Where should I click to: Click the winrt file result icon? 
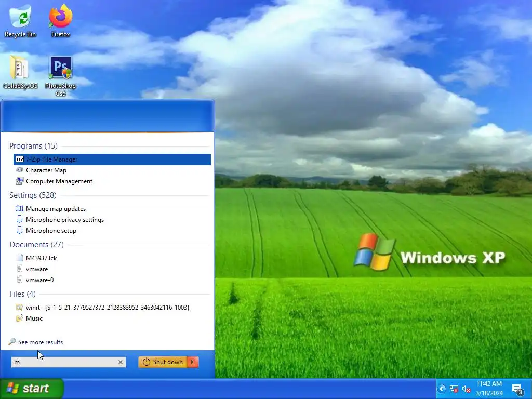pyautogui.click(x=20, y=308)
